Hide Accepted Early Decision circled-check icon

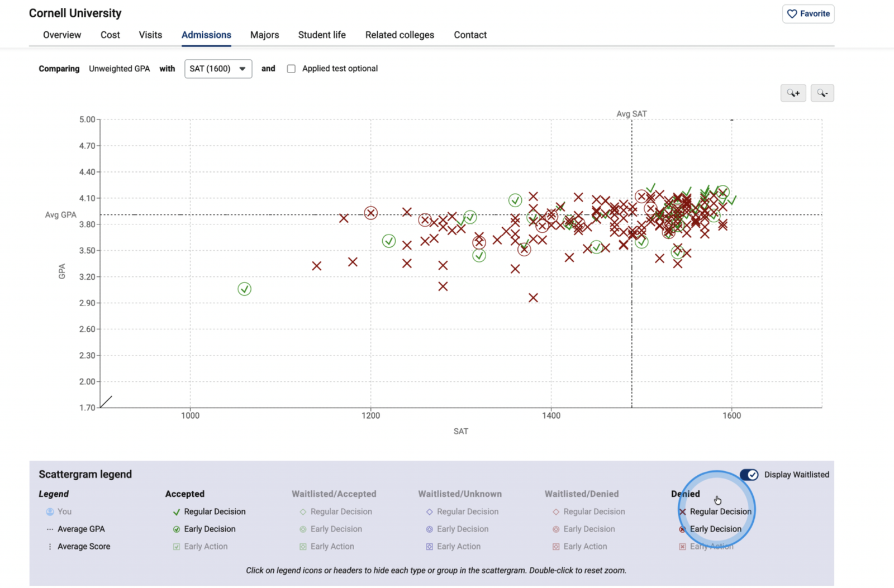click(177, 529)
